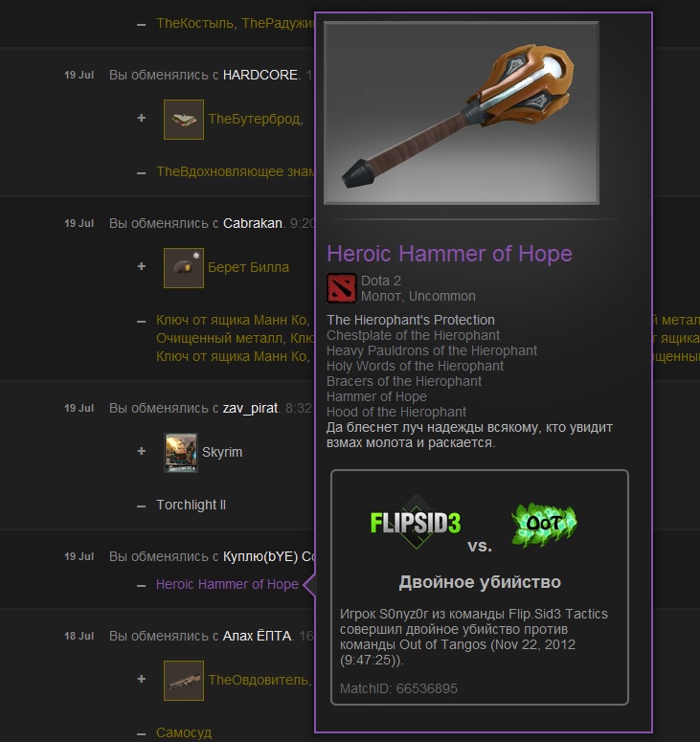Click the Heroic Hammer of Hope trade entry
The width and height of the screenshot is (700, 742).
pos(227,584)
